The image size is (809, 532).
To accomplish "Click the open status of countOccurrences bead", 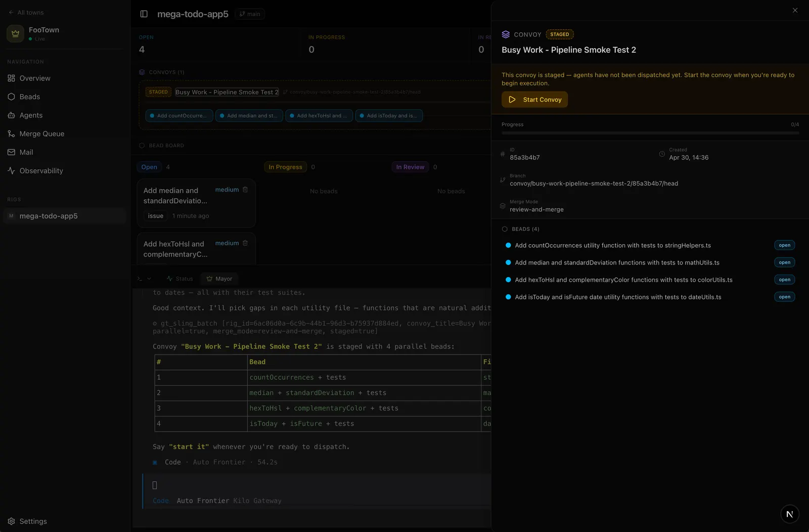I will 785,245.
